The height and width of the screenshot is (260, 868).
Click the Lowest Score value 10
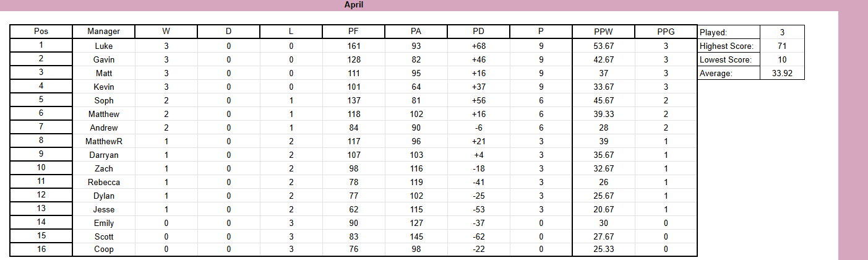(782, 59)
